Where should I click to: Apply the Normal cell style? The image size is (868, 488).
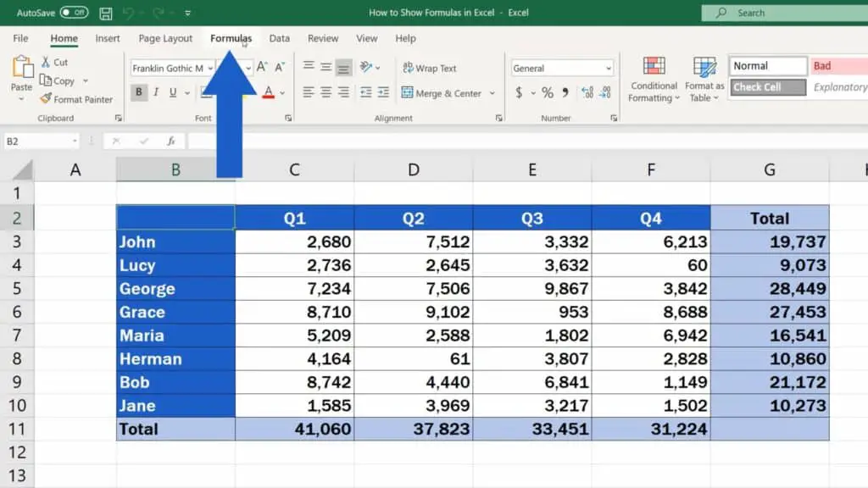[767, 65]
